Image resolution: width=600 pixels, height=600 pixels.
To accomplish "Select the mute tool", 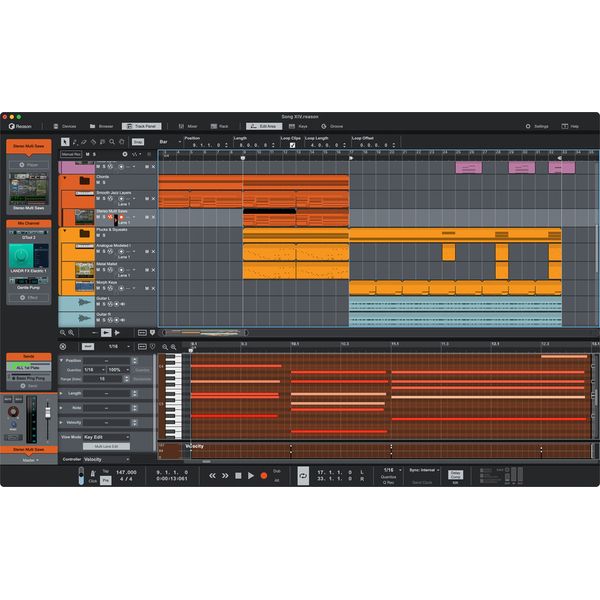I will point(103,142).
